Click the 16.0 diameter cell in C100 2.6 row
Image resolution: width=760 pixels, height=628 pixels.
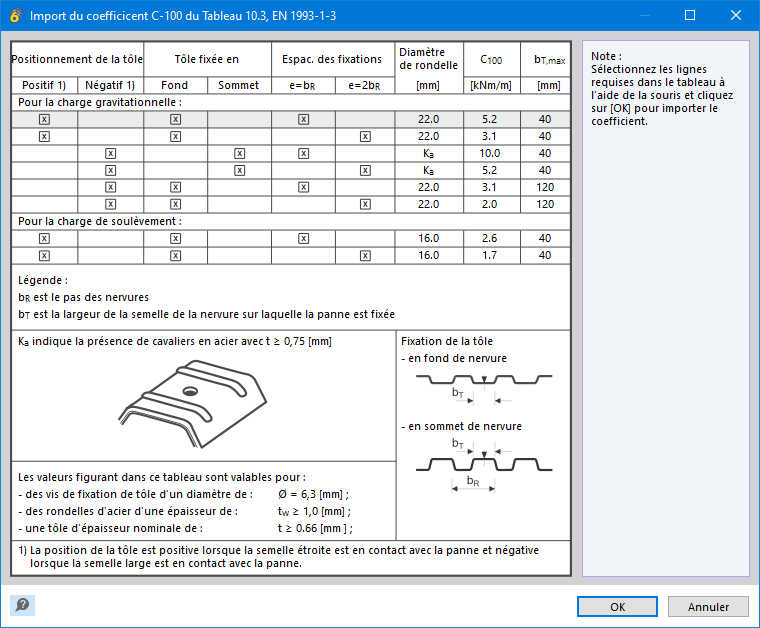[429, 238]
